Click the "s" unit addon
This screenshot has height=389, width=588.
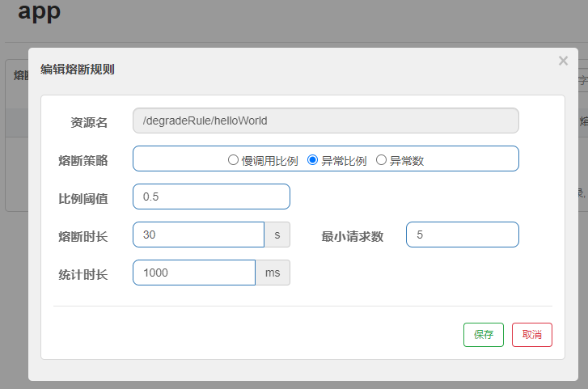coord(277,235)
